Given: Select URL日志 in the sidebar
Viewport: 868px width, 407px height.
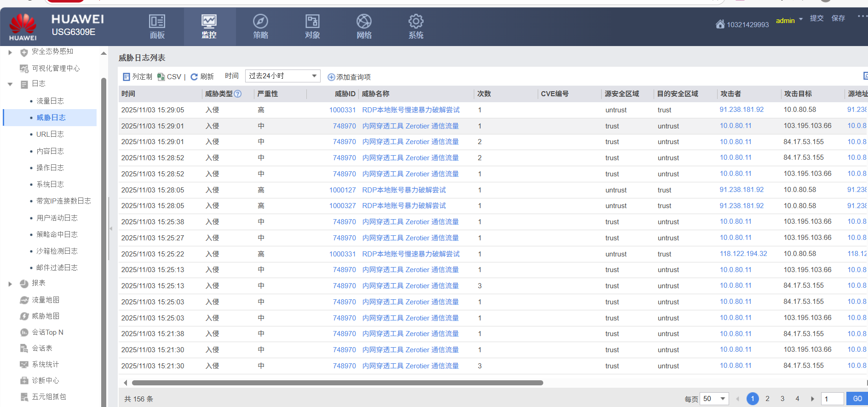Looking at the screenshot, I should pyautogui.click(x=50, y=134).
